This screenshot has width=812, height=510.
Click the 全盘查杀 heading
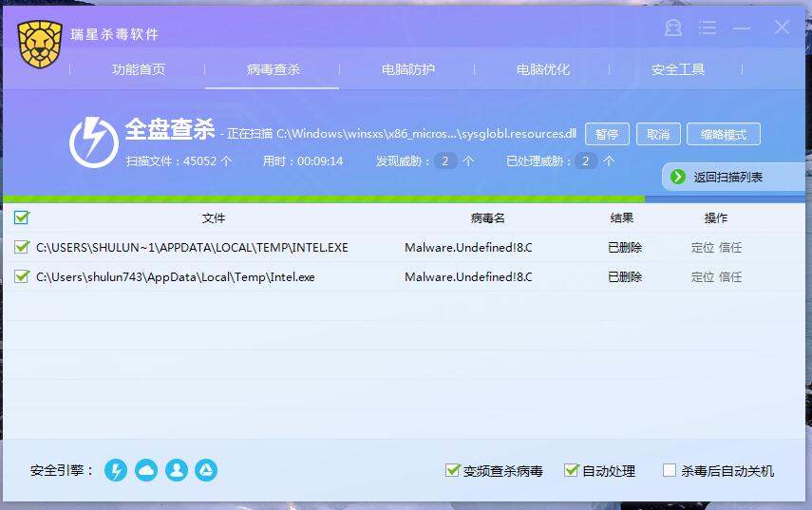[170, 129]
